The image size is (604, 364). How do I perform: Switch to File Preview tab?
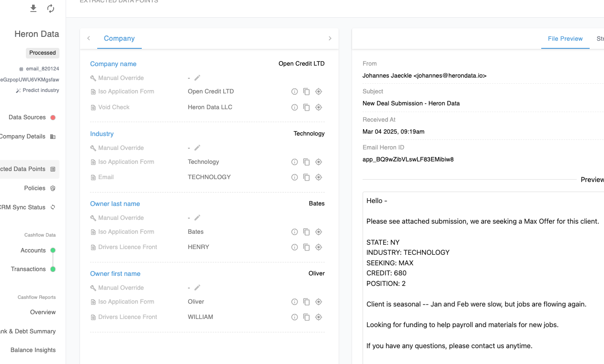tap(565, 38)
